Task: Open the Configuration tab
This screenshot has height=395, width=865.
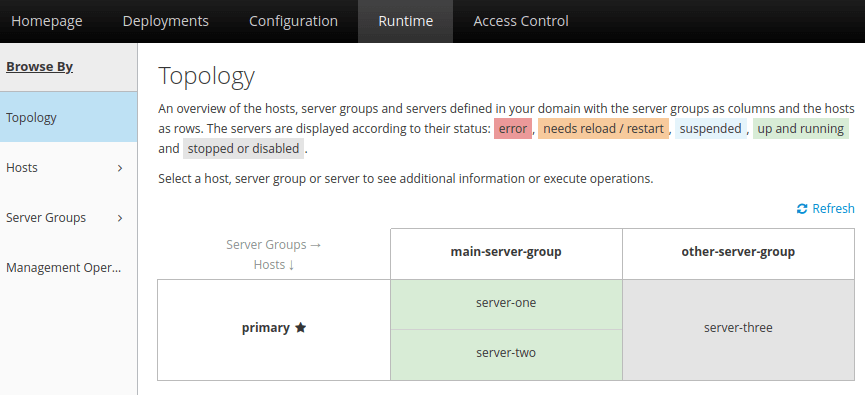Action: pyautogui.click(x=293, y=22)
